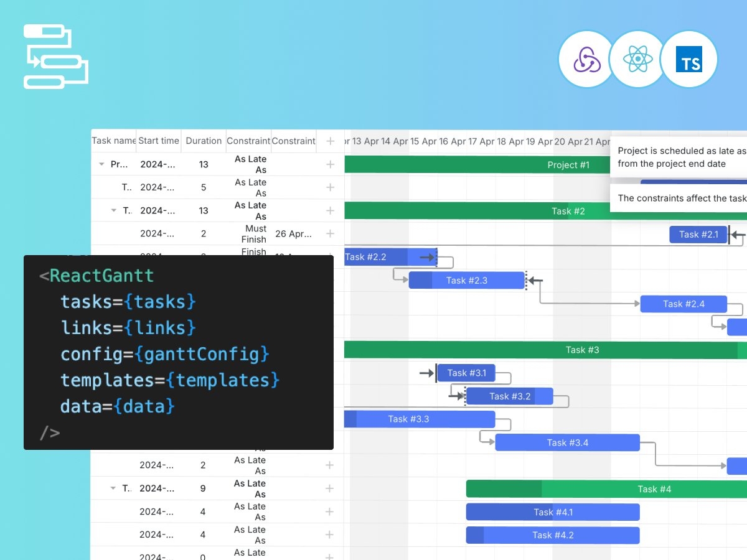Screen dimensions: 747x560
Task: Collapse the Project #1 tree row
Action: tap(101, 164)
